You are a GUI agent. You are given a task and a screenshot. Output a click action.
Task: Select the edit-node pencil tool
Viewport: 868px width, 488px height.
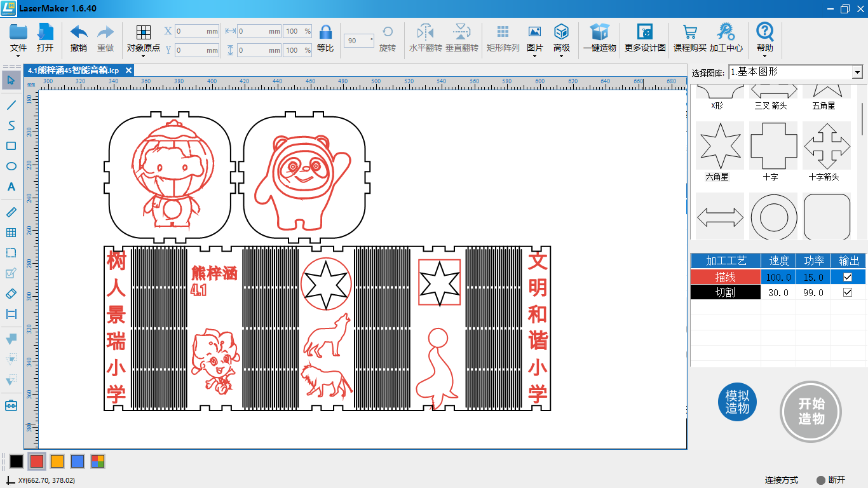tap(11, 273)
